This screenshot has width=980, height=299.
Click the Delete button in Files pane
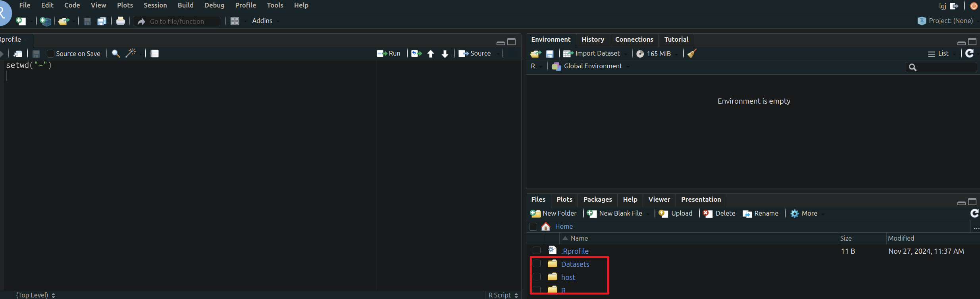coord(719,214)
